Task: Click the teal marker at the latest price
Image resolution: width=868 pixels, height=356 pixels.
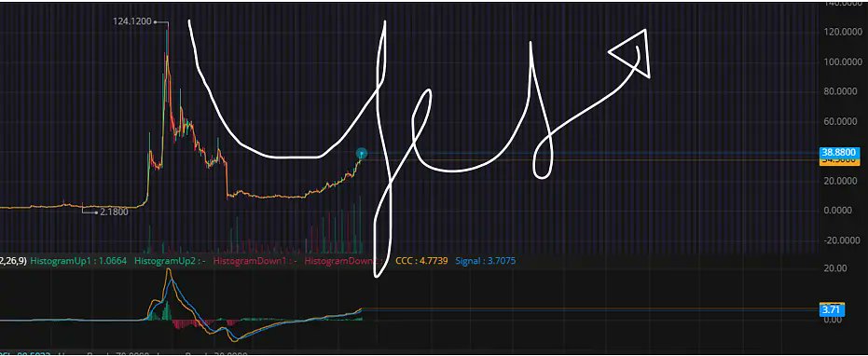Action: point(362,153)
